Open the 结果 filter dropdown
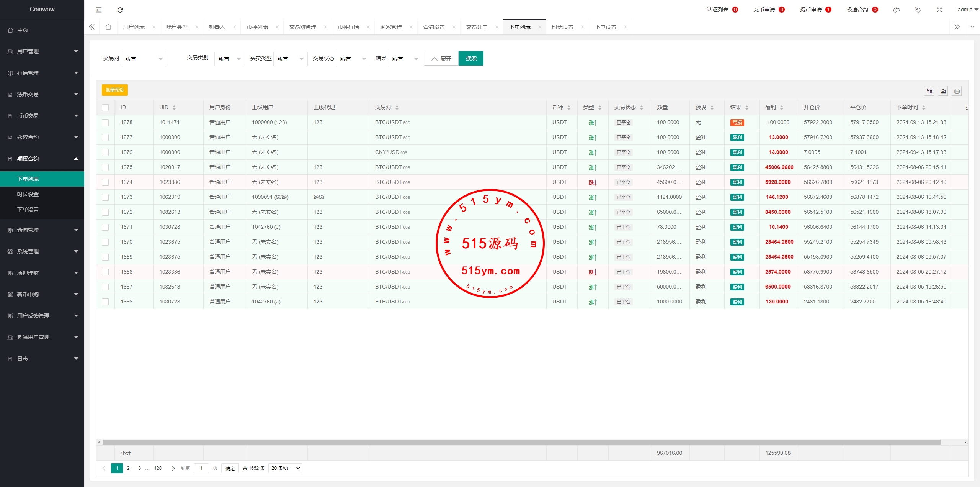This screenshot has height=487, width=980. 404,59
